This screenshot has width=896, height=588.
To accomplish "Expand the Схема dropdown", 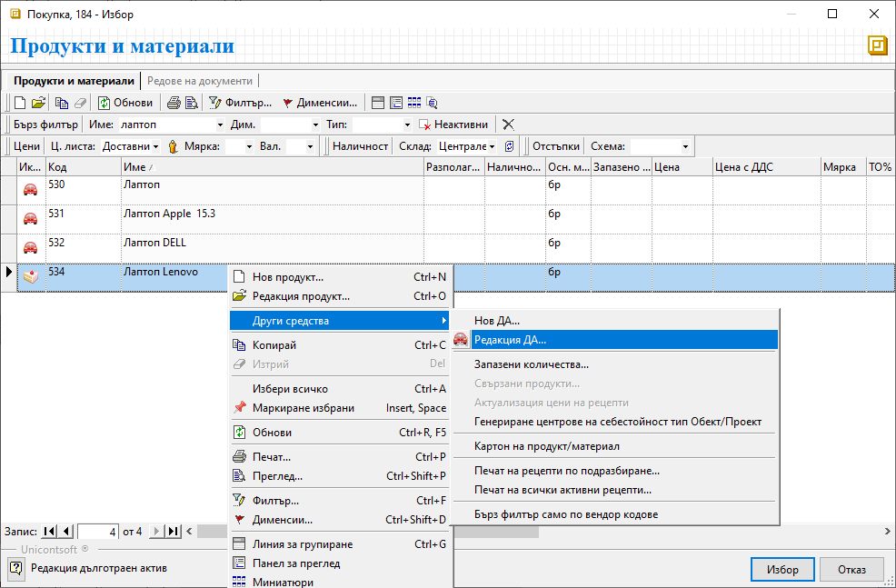I will coord(685,146).
